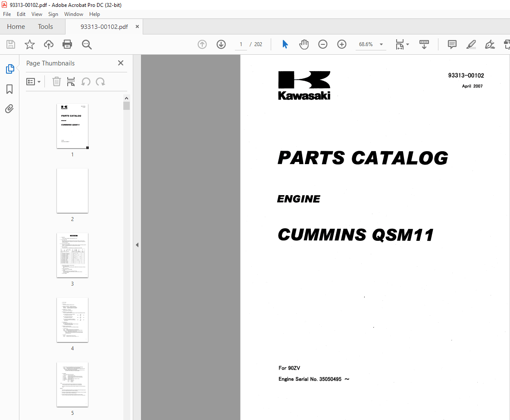Open the Attachments panel
The height and width of the screenshot is (420, 510).
(x=9, y=109)
